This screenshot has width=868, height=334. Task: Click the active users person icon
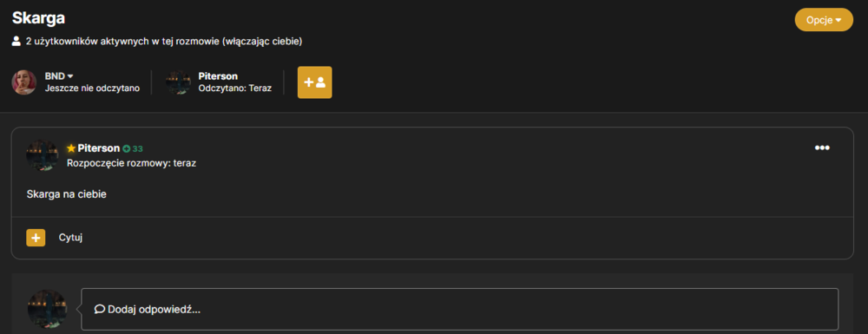[16, 41]
